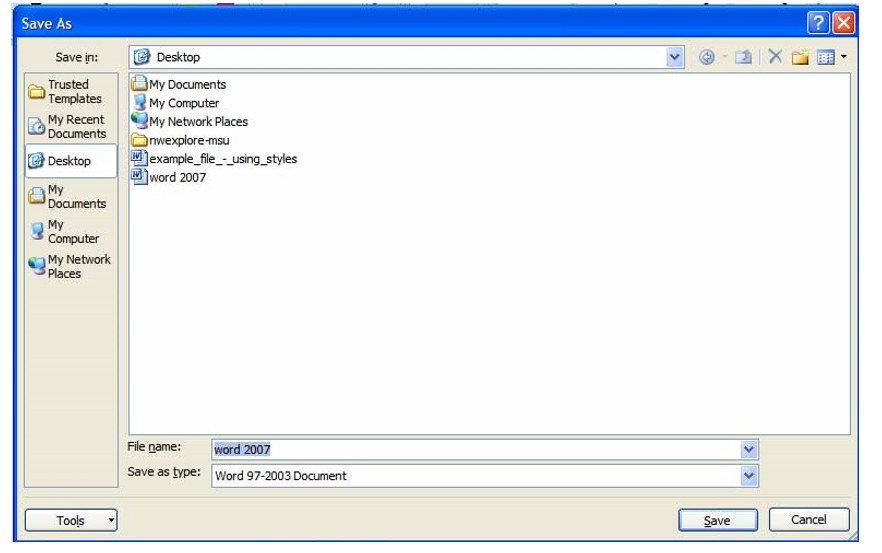Select My Documents in the file list
This screenshot has height=553, width=882.
(179, 84)
